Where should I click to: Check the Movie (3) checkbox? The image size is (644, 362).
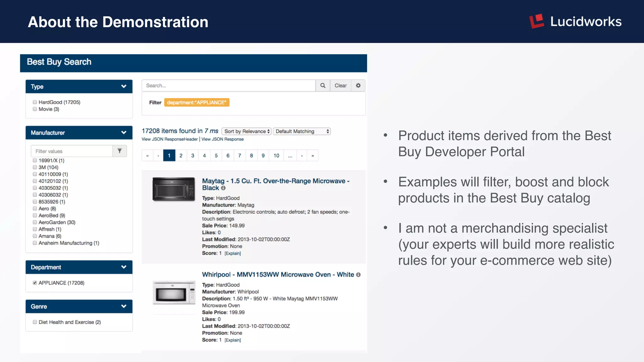tap(35, 109)
